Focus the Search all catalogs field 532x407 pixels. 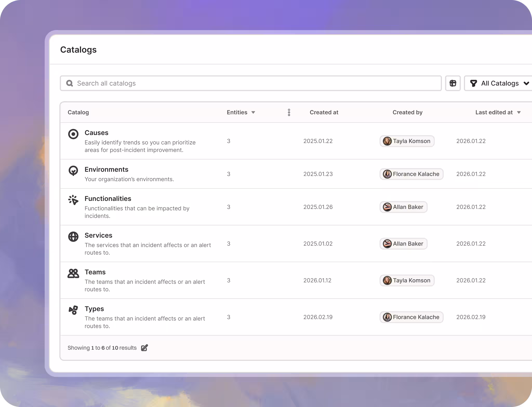251,83
